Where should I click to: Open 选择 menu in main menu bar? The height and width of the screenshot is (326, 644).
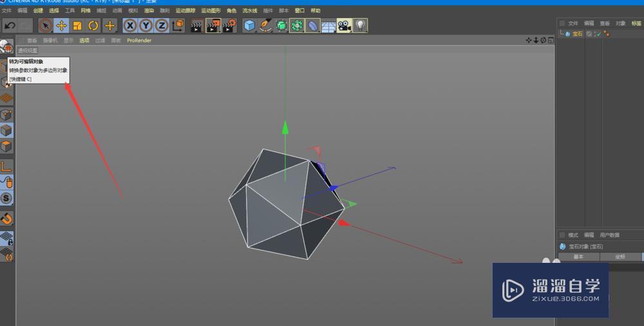54,11
